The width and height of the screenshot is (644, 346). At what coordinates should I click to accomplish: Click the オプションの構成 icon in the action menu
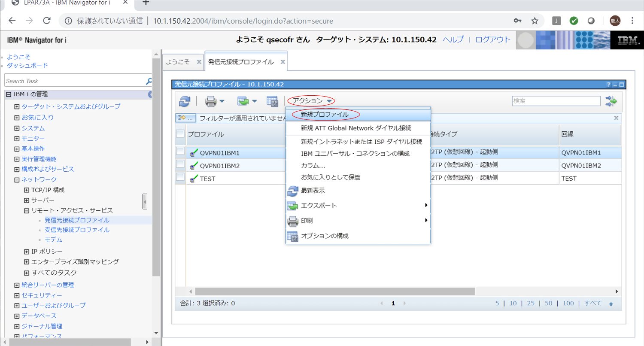[x=292, y=236]
